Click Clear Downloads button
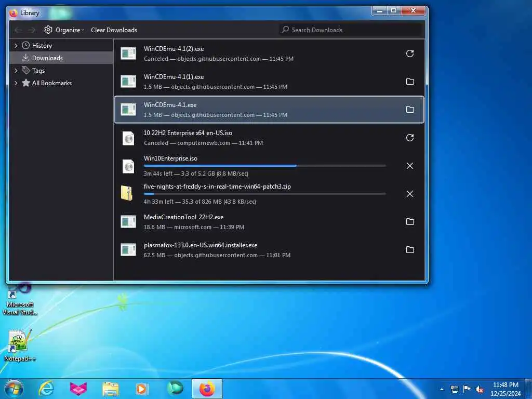This screenshot has width=532, height=399. (x=114, y=30)
